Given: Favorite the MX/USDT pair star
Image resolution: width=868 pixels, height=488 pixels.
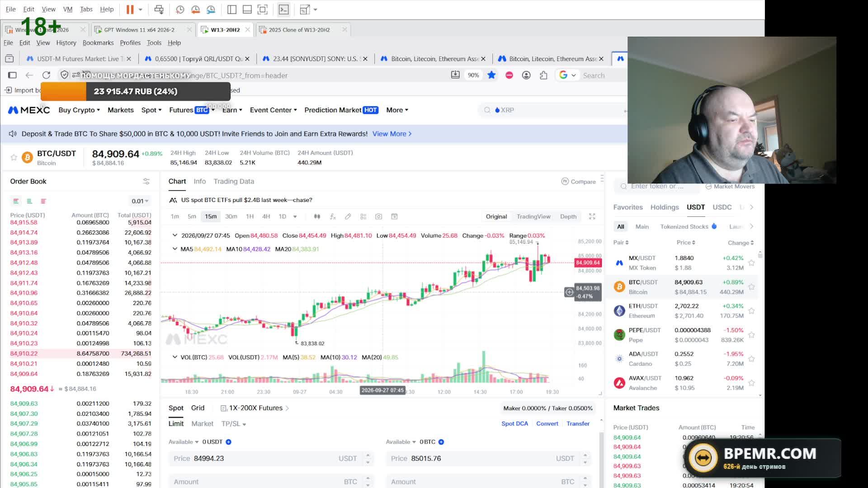Looking at the screenshot, I should coord(751,263).
